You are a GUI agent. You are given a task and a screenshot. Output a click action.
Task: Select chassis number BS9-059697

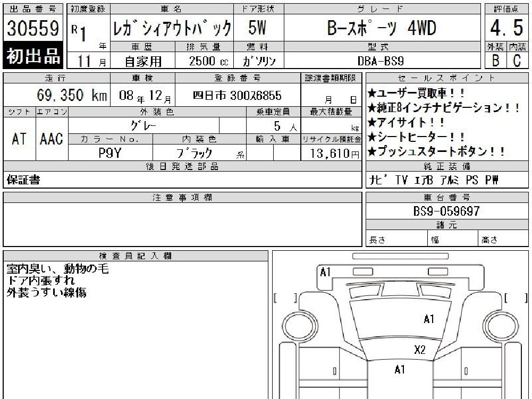click(446, 211)
